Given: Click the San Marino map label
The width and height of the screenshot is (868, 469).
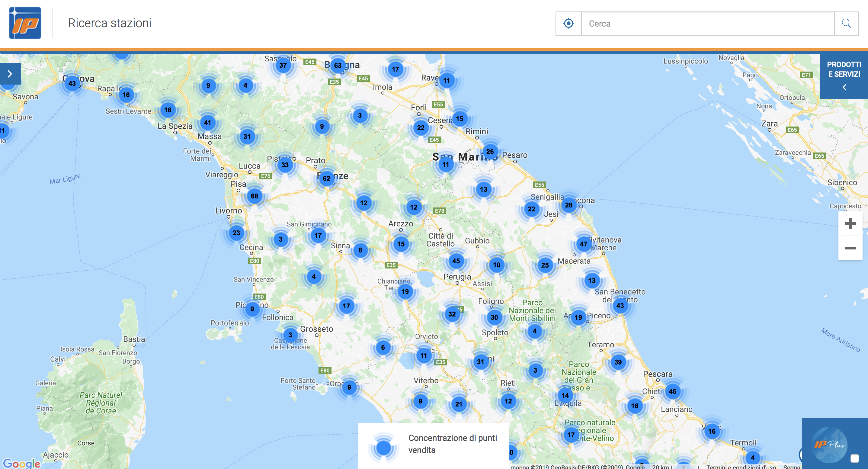Looking at the screenshot, I should point(465,157).
